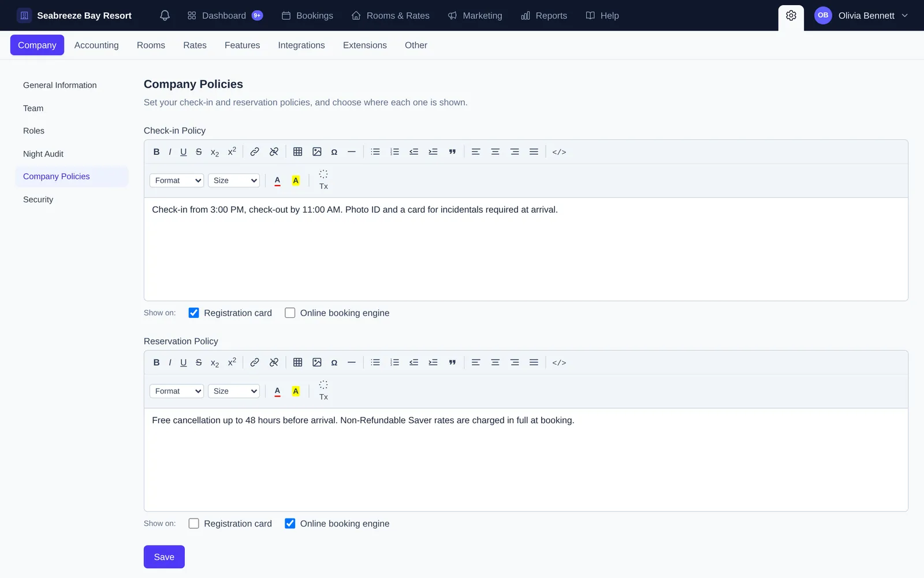Viewport: 924px width, 578px height.
Task: Apply strikethrough in Check-in Policy toolbar
Action: pos(199,152)
